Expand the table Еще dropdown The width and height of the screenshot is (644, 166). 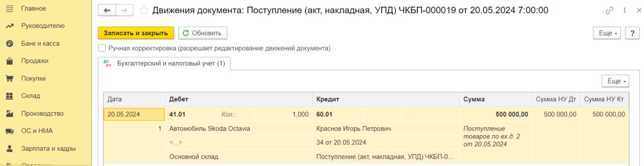pyautogui.click(x=615, y=81)
